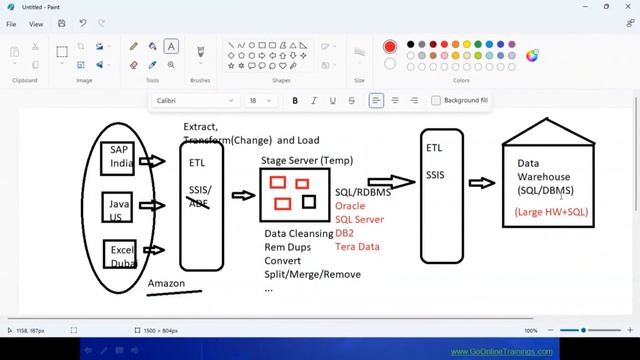This screenshot has width=640, height=360.
Task: Pick the Heart shape
Action: [x=283, y=65]
